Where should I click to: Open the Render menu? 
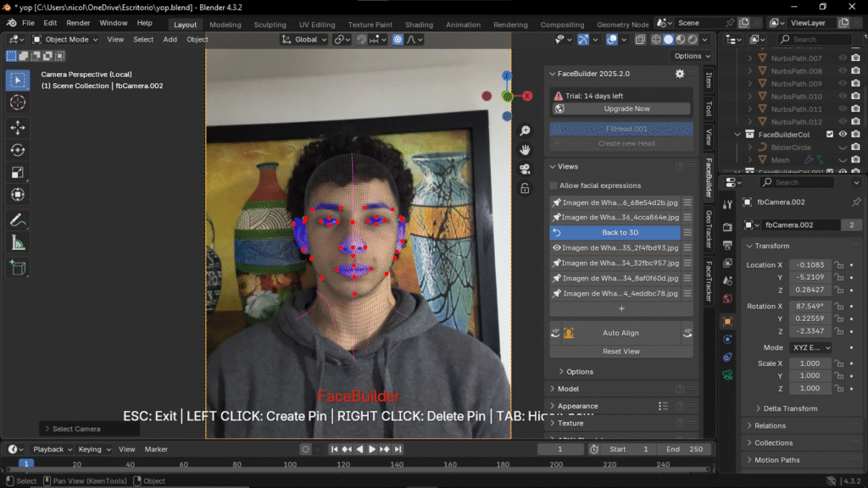[x=78, y=23]
